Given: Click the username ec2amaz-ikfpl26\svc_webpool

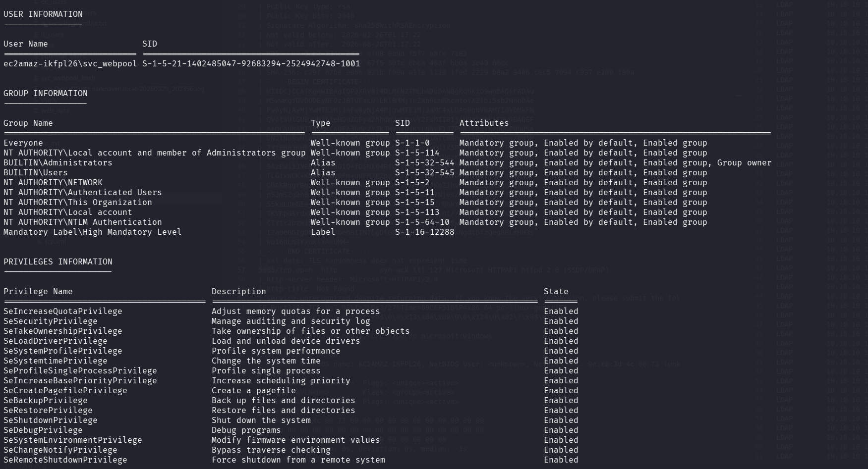Looking at the screenshot, I should (70, 63).
